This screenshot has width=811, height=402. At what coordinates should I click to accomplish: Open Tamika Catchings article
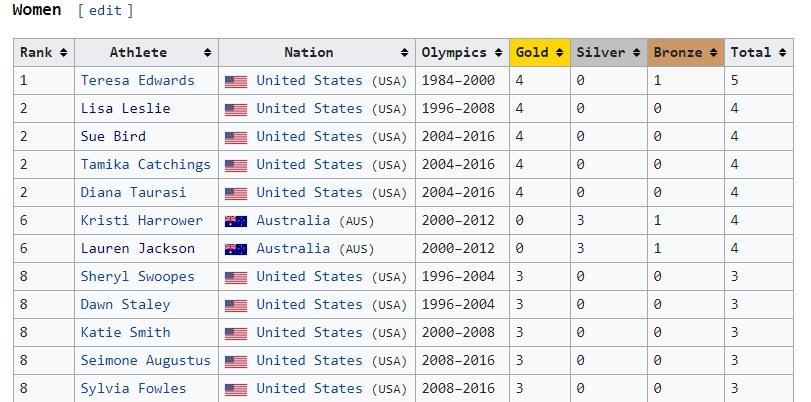pyautogui.click(x=145, y=164)
